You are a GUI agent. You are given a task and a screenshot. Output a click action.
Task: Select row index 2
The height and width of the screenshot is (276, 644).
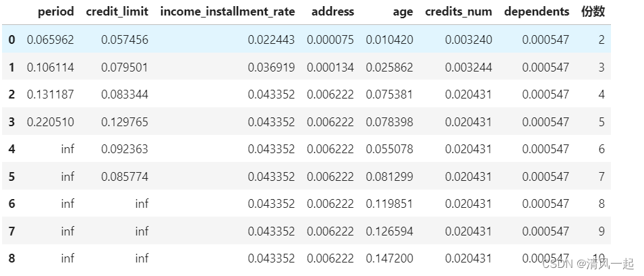[11, 94]
